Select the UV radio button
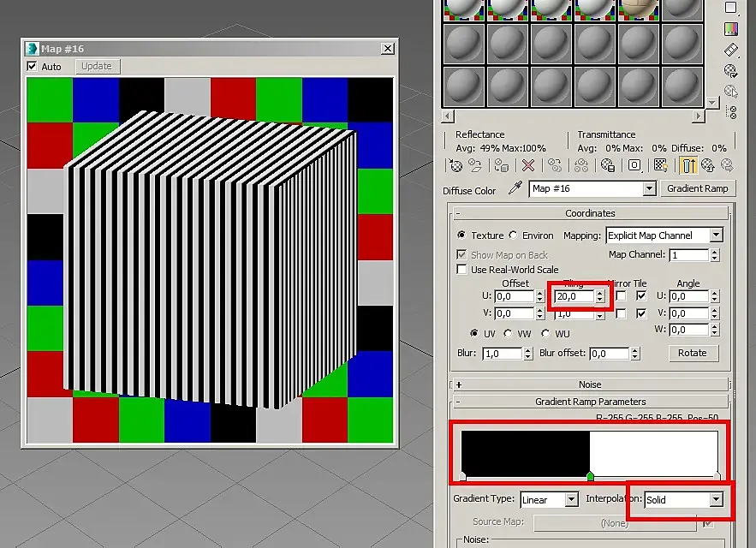The height and width of the screenshot is (548, 756). point(474,333)
